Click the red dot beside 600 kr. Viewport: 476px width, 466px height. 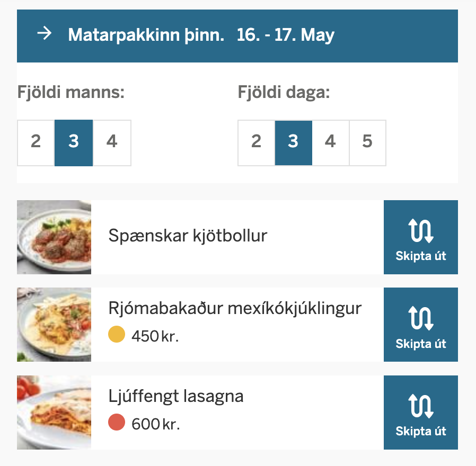[x=117, y=423]
